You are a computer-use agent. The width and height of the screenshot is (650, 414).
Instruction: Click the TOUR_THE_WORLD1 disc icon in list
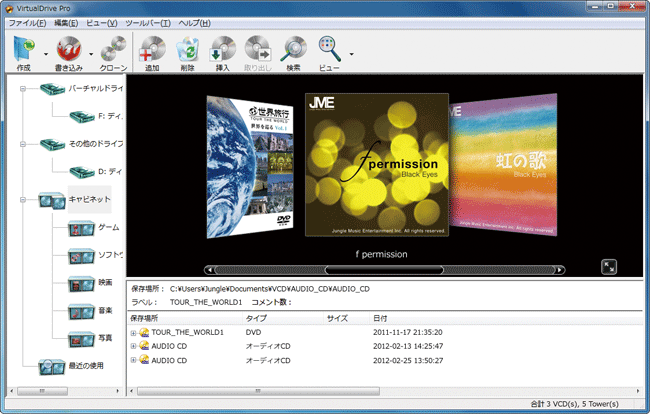pos(144,332)
